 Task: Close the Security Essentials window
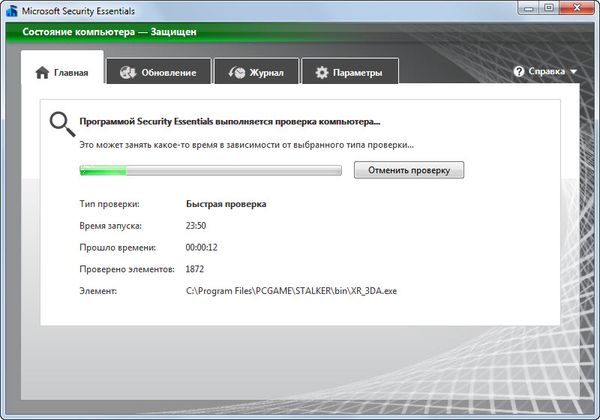[577, 8]
